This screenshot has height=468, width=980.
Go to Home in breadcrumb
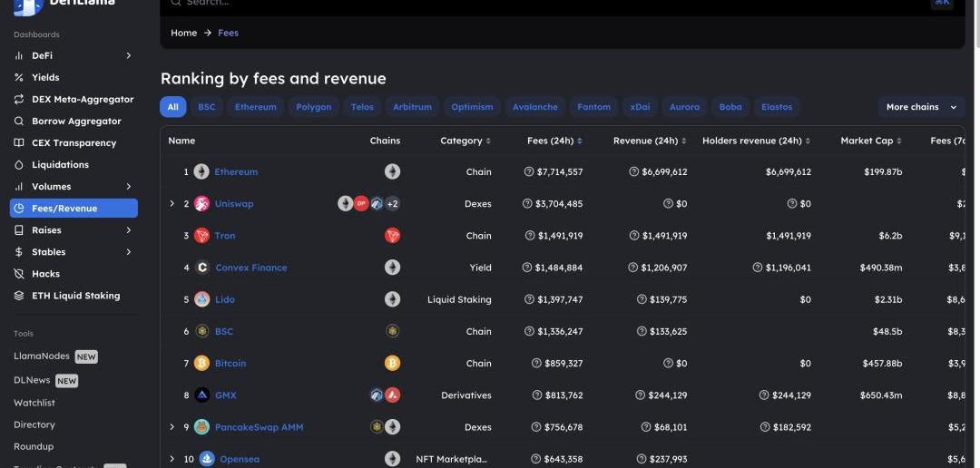click(183, 33)
